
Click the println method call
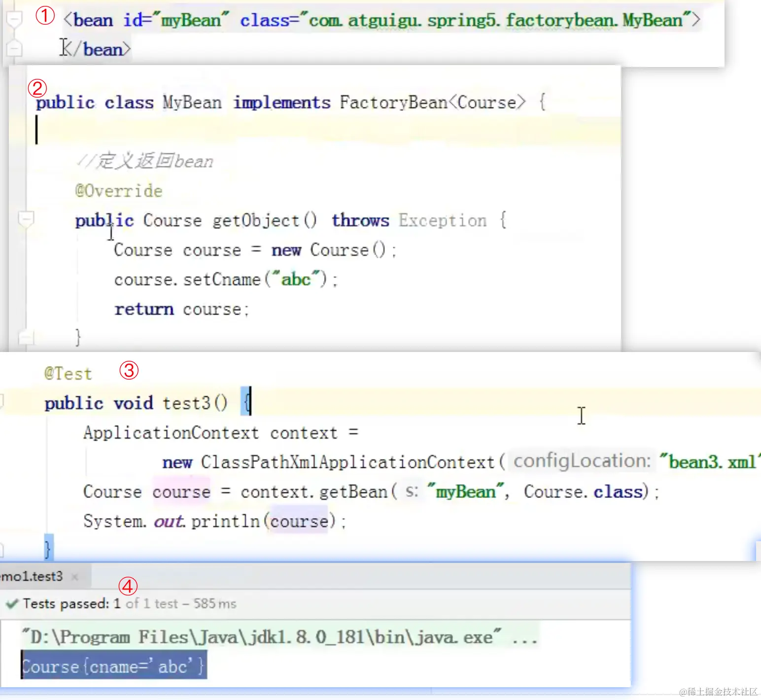[x=225, y=522]
